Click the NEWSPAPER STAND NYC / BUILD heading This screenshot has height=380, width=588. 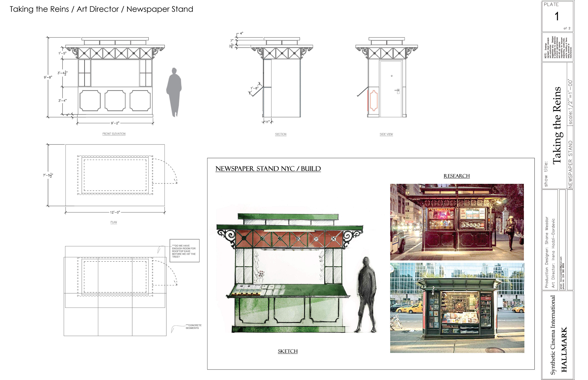[x=268, y=169]
